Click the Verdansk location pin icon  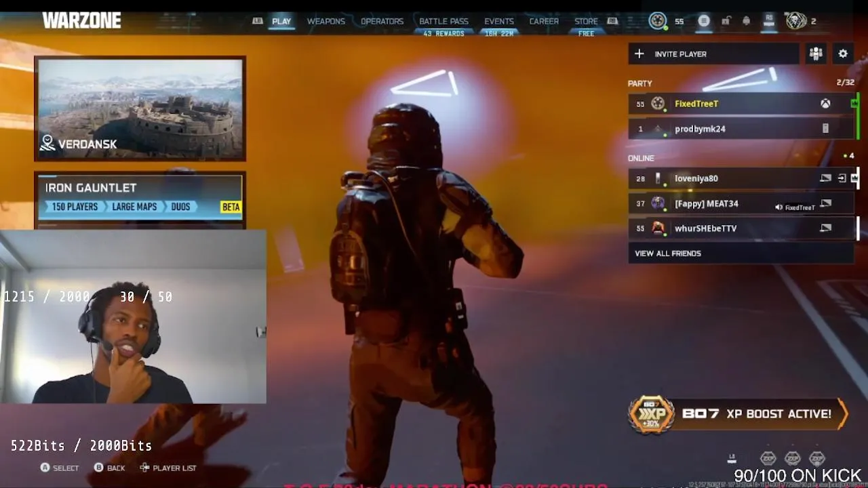[x=47, y=143]
